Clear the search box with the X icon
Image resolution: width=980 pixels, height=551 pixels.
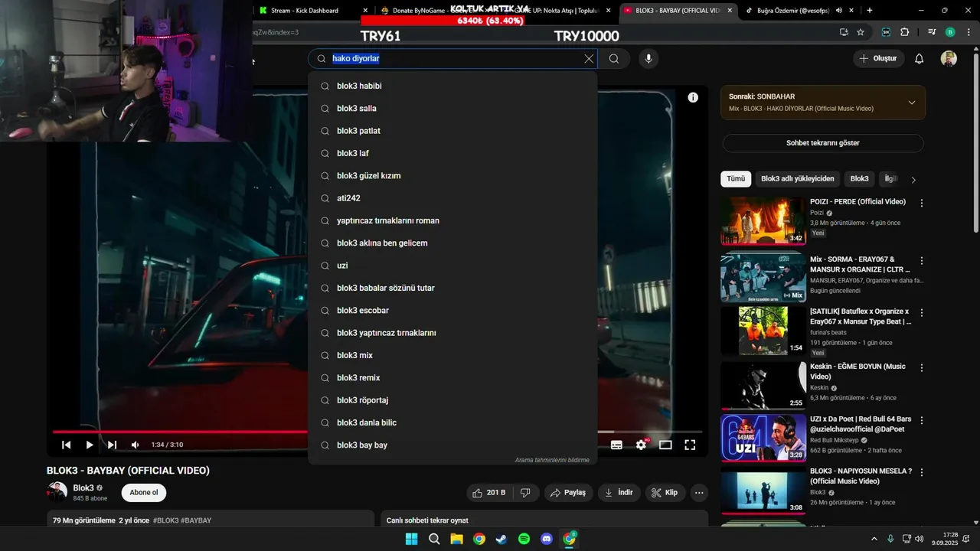[589, 59]
